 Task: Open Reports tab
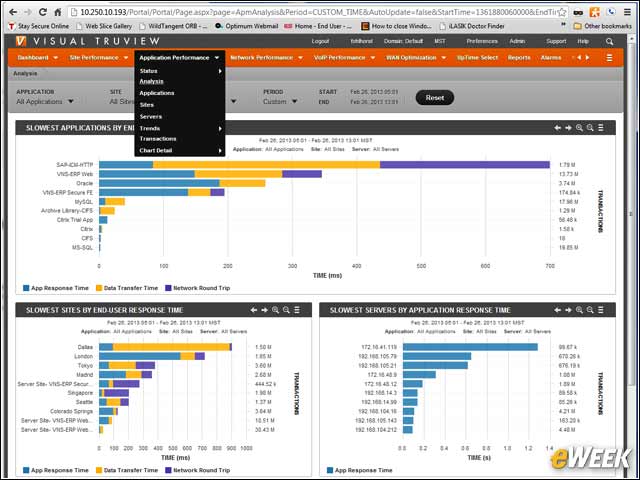519,58
